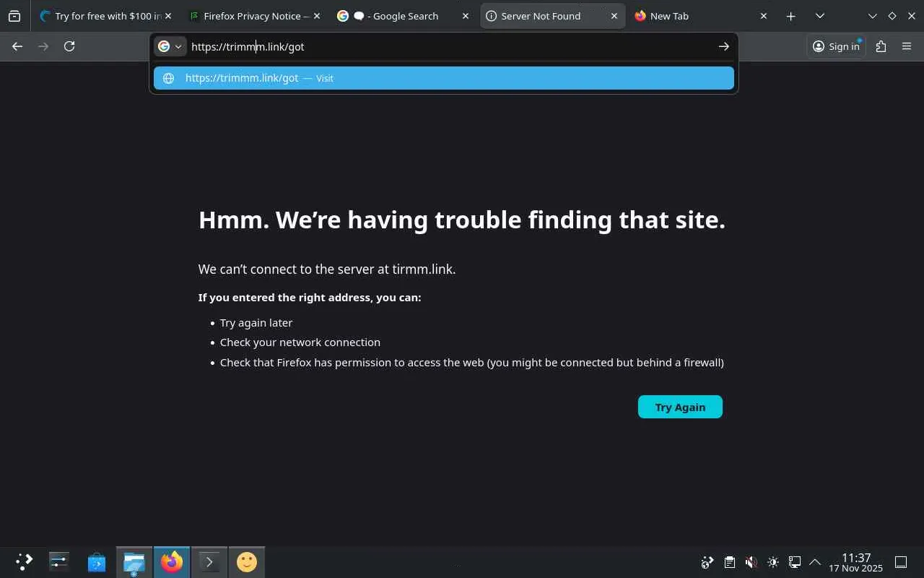Go back to previous page
924x578 pixels.
[17, 46]
